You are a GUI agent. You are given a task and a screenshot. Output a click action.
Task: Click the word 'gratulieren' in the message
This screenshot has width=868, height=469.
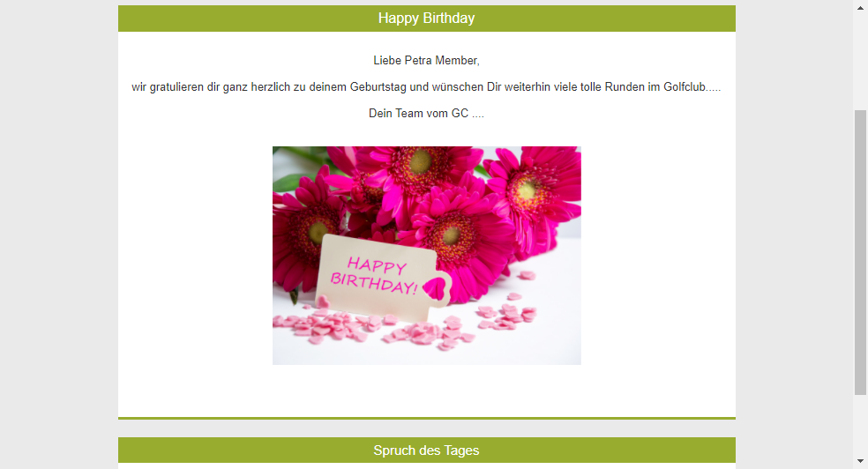(x=176, y=87)
